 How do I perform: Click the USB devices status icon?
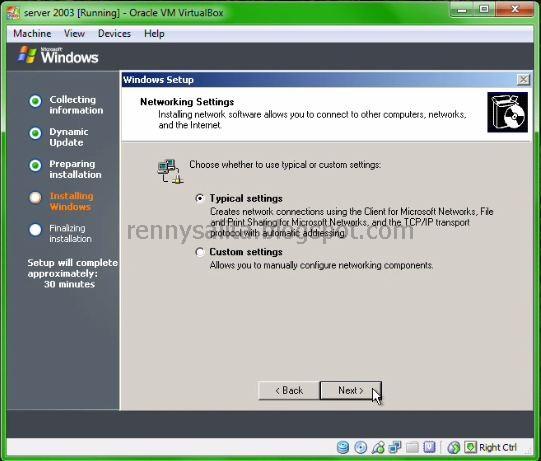click(x=378, y=448)
